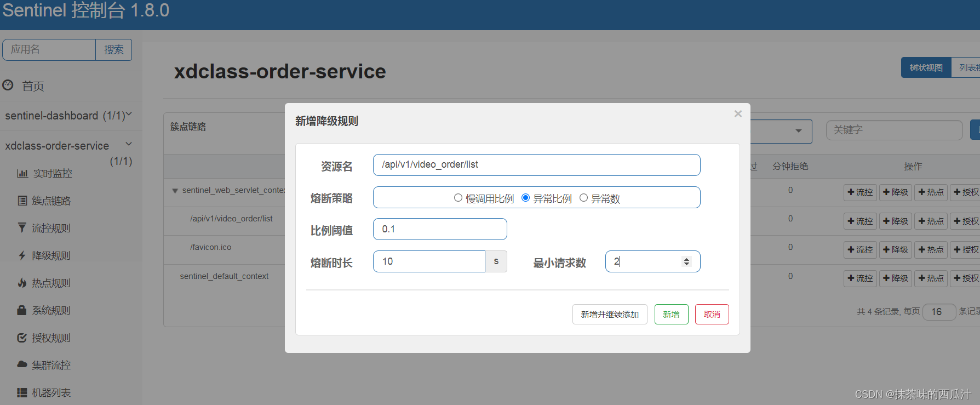
Task: Click the 最小请求数 number field
Action: (x=652, y=261)
